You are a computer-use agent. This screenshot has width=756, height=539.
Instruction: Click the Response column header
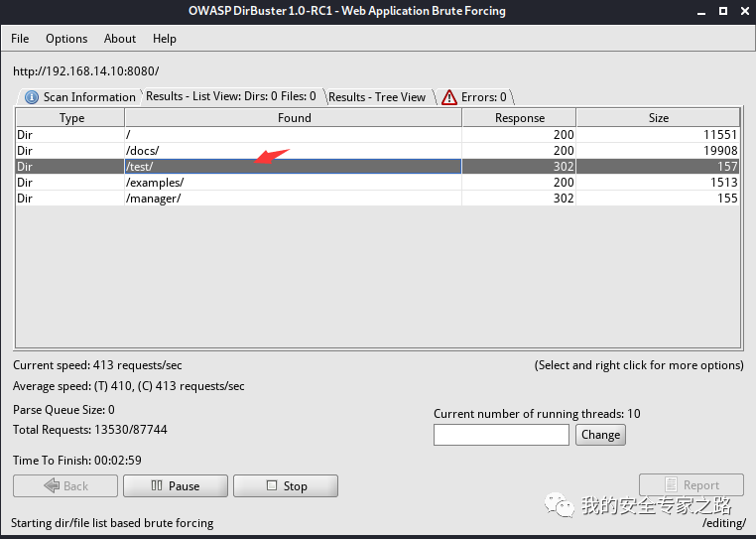pos(519,118)
